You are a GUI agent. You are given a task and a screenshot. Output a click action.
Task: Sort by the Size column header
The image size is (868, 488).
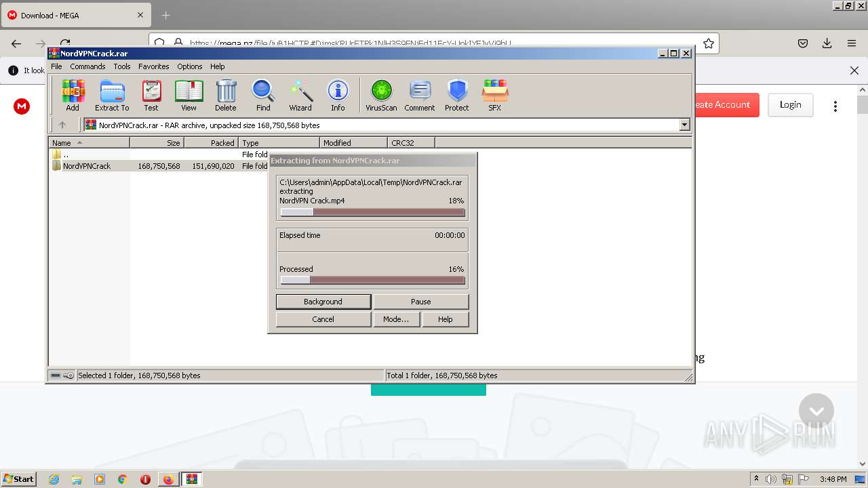(157, 142)
